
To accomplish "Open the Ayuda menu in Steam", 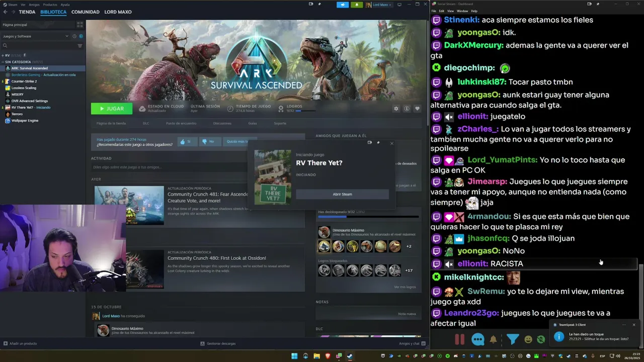I will (x=65, y=5).
